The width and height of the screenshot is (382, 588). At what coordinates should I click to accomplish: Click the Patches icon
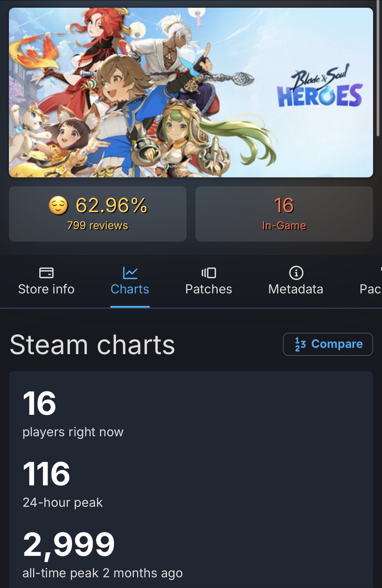pos(209,273)
